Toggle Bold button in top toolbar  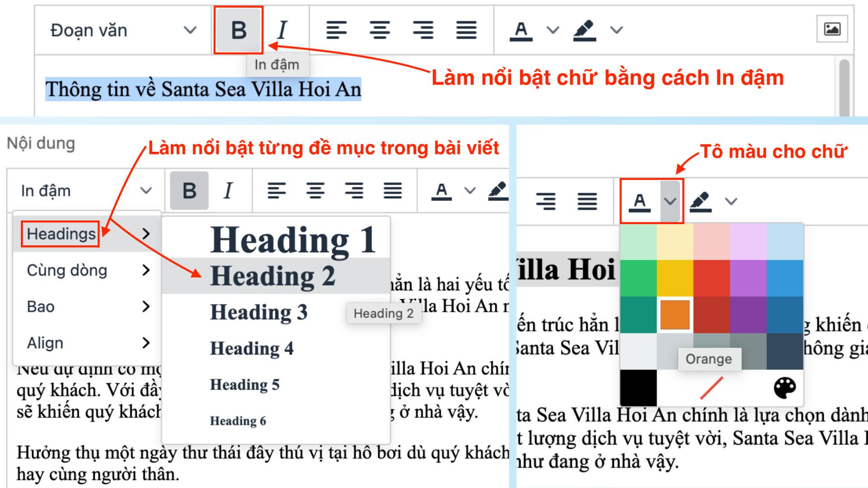click(239, 30)
